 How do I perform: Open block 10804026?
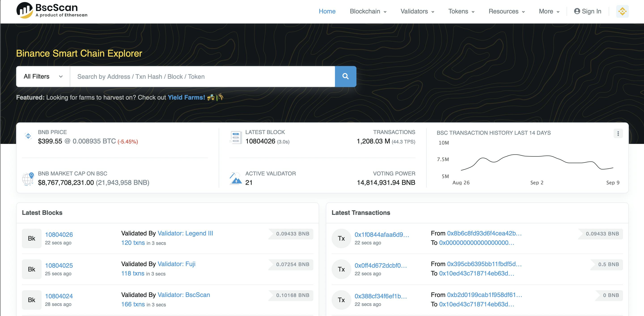click(x=59, y=235)
